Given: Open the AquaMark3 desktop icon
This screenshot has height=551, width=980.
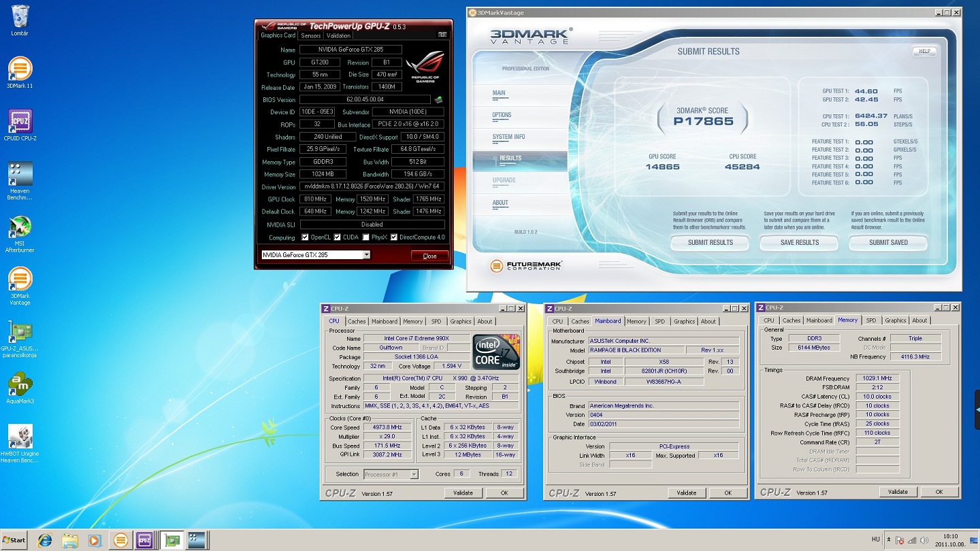Looking at the screenshot, I should 20,388.
